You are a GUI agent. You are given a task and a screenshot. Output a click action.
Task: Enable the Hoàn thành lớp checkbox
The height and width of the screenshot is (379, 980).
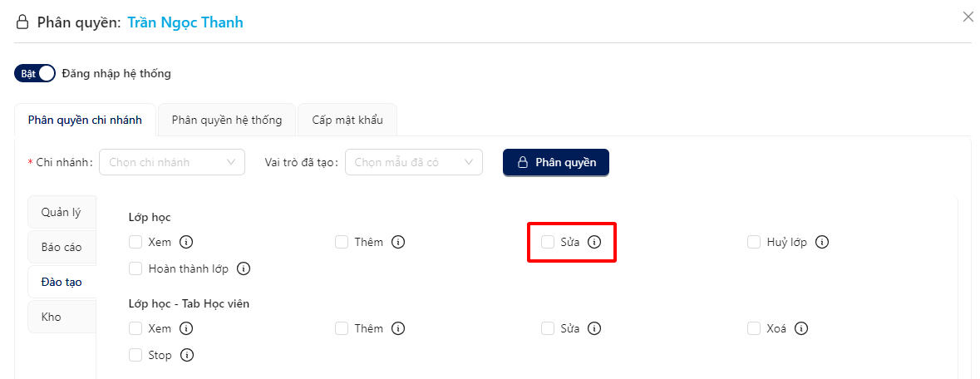point(135,269)
